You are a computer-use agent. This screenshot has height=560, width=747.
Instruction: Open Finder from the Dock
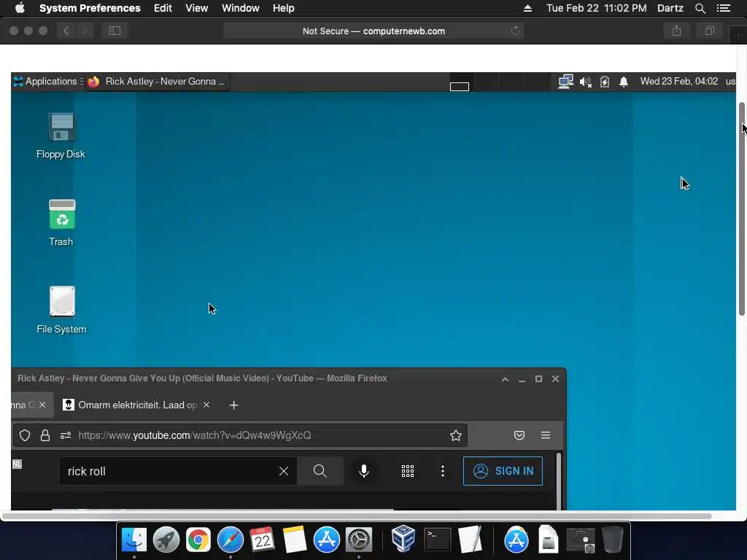[134, 540]
